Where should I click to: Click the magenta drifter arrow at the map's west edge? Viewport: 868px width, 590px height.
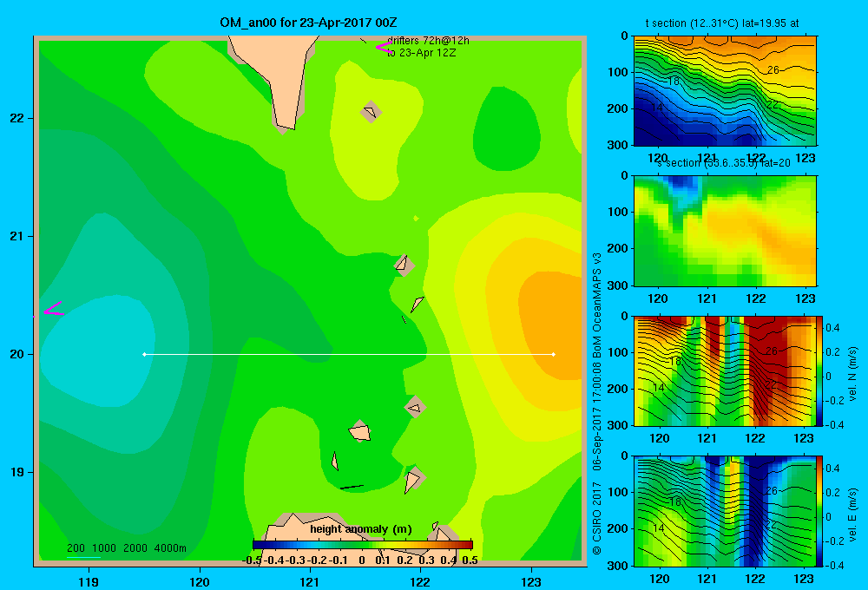pos(54,309)
